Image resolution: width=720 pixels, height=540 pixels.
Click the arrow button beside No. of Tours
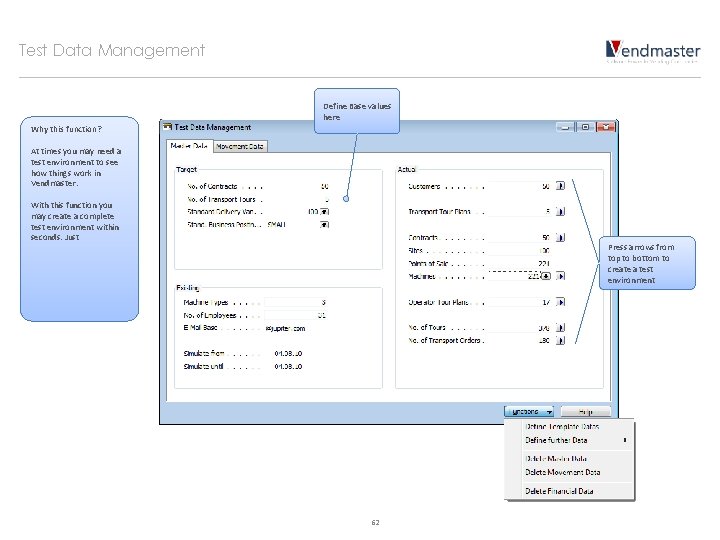pyautogui.click(x=560, y=327)
